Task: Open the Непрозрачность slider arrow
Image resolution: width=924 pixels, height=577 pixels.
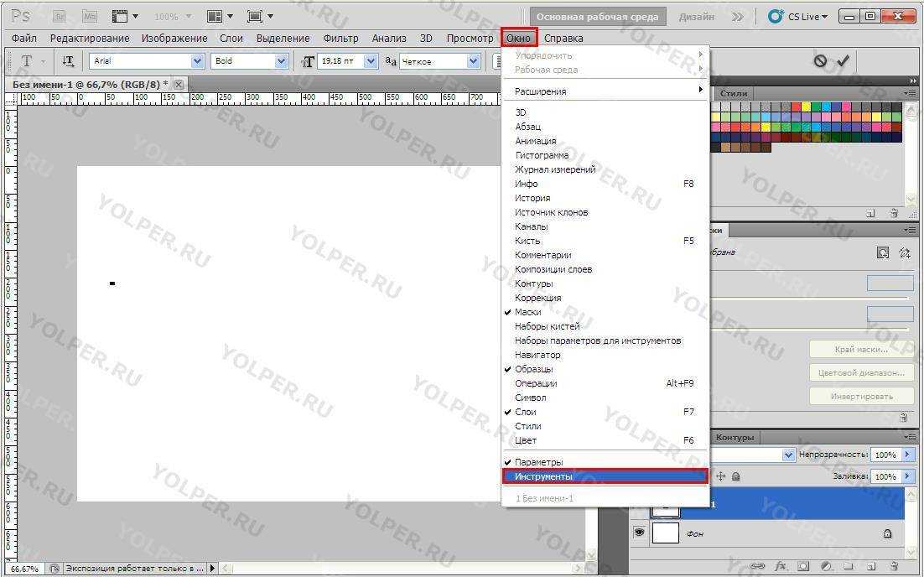Action: coord(907,455)
